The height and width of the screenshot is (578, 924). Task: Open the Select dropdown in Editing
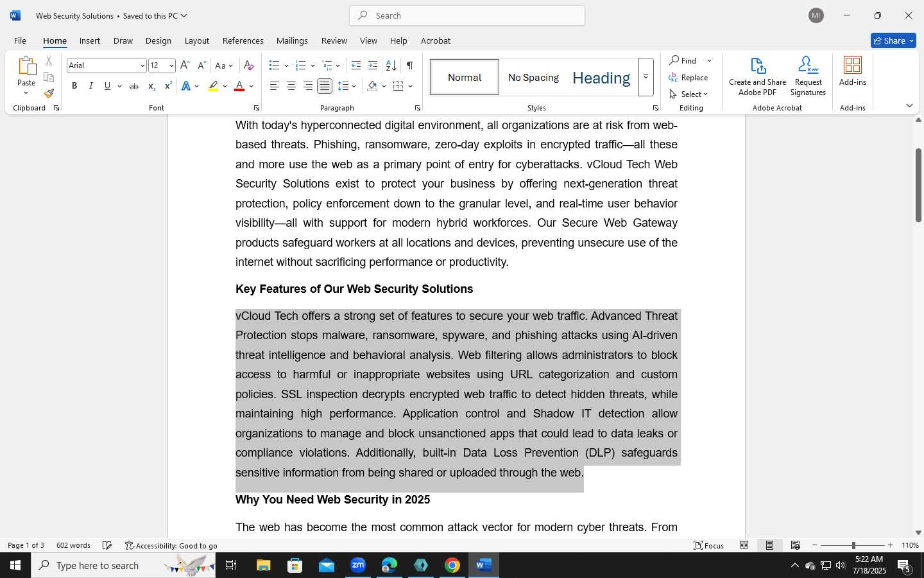[x=689, y=94]
